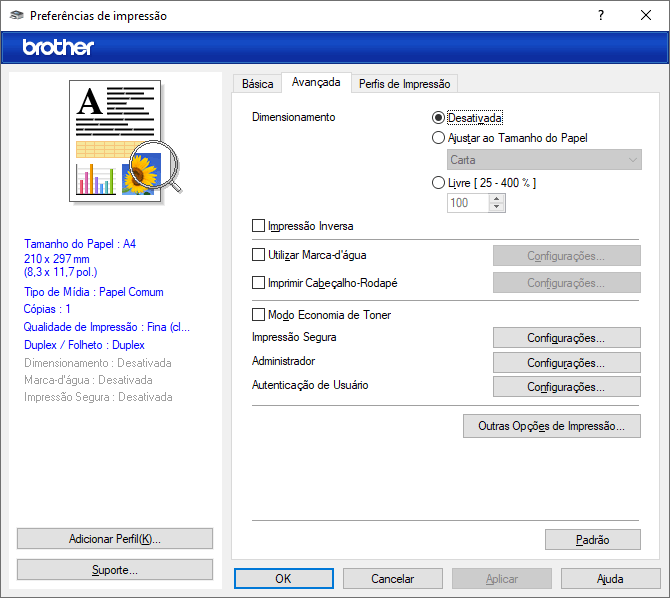This screenshot has width=670, height=598.
Task: Open the Perfis de Impressão tab
Action: [x=404, y=84]
